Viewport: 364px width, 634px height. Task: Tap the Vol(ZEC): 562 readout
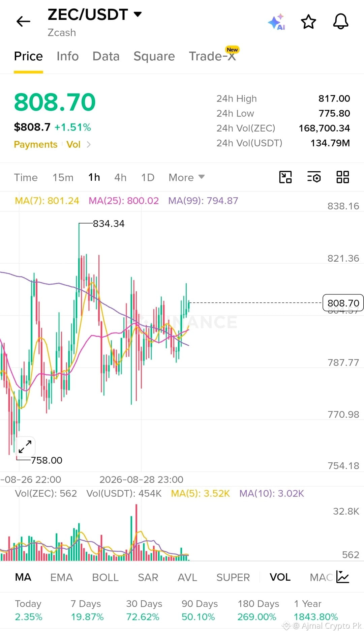click(x=46, y=493)
